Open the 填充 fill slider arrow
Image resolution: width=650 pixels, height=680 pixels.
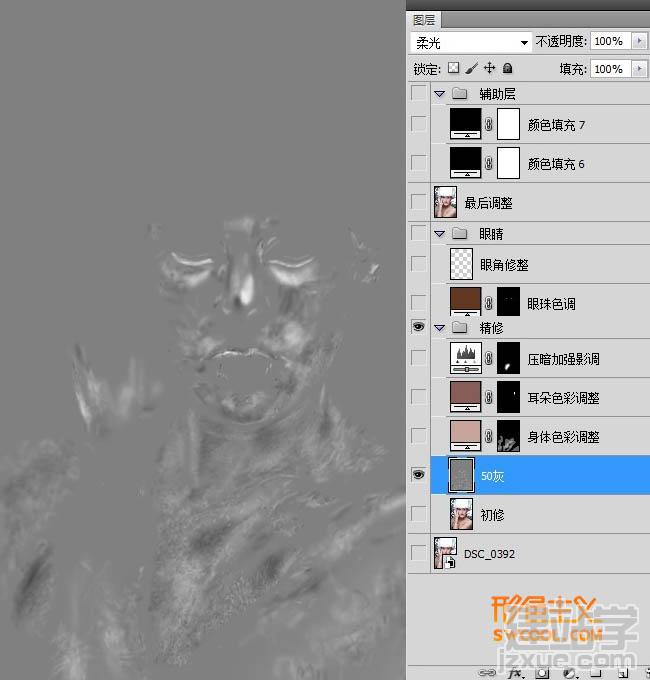[639, 69]
